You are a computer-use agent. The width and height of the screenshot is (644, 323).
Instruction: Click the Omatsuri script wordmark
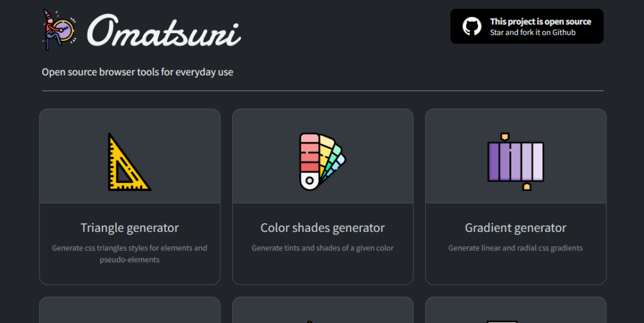164,30
